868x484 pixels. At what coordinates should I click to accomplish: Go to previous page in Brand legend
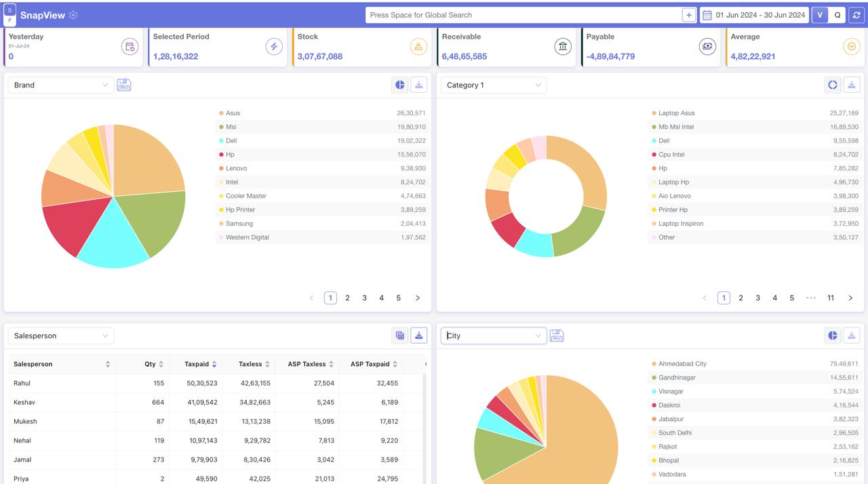pyautogui.click(x=311, y=298)
